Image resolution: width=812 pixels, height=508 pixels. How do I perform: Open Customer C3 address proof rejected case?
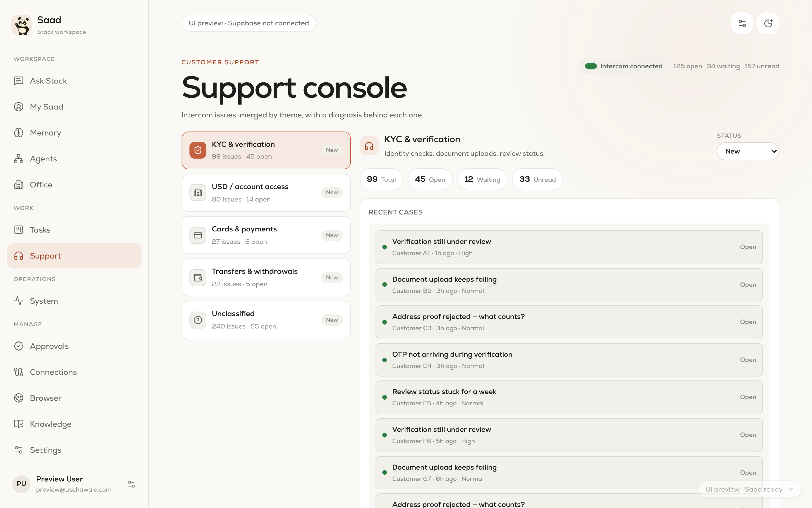pyautogui.click(x=569, y=322)
